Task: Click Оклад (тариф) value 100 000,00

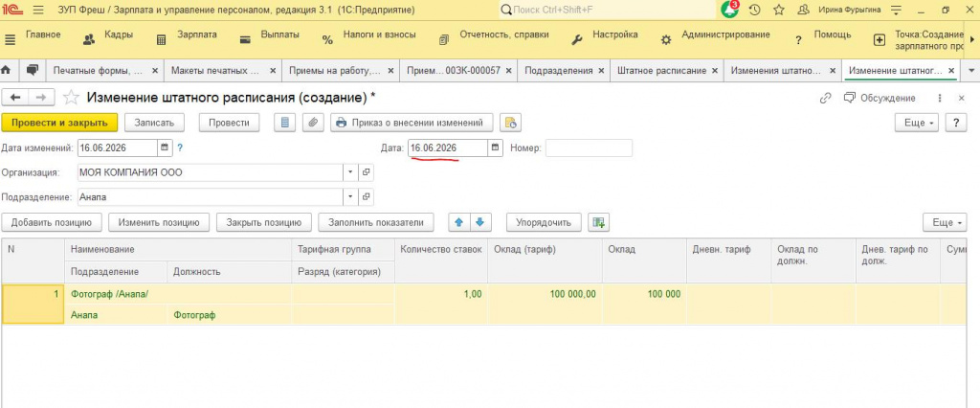Action: point(573,294)
